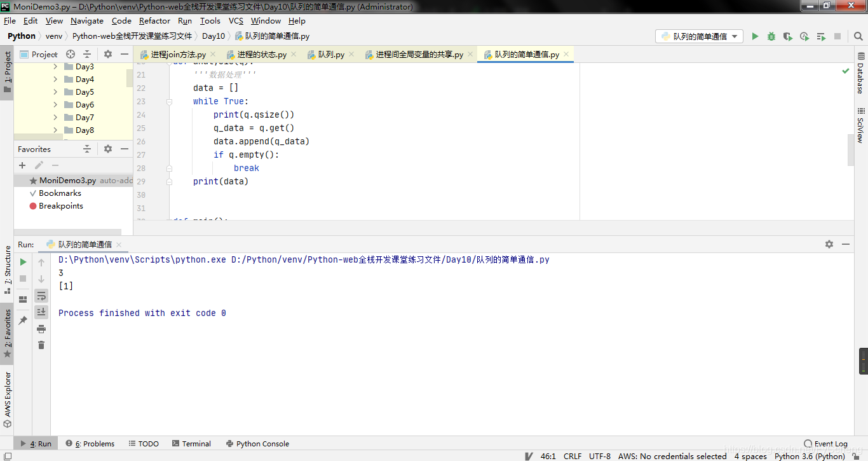Click the restore layout icon in the Run panel
Screen dimensions: 868x461
tap(23, 299)
